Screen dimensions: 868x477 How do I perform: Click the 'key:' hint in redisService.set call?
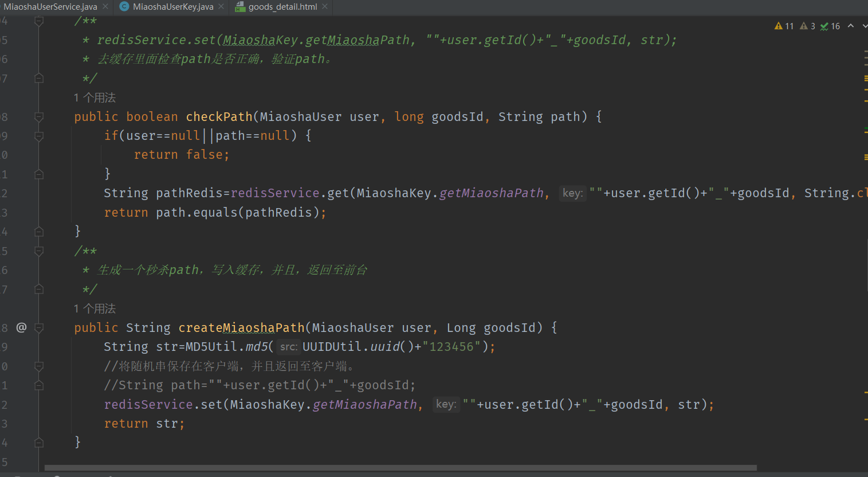(x=446, y=404)
